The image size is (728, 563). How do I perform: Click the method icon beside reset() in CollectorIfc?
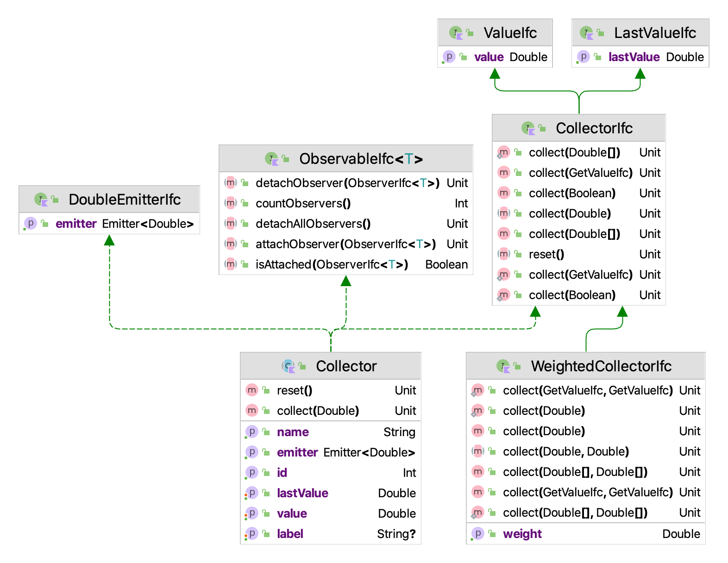[x=504, y=254]
